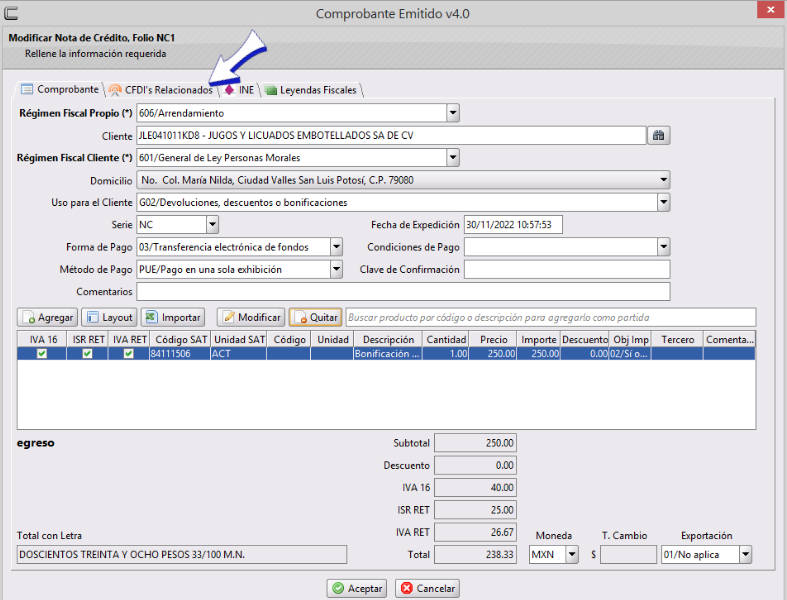
Task: Toggle IVA RET checkbox in the product row
Action: (x=128, y=353)
